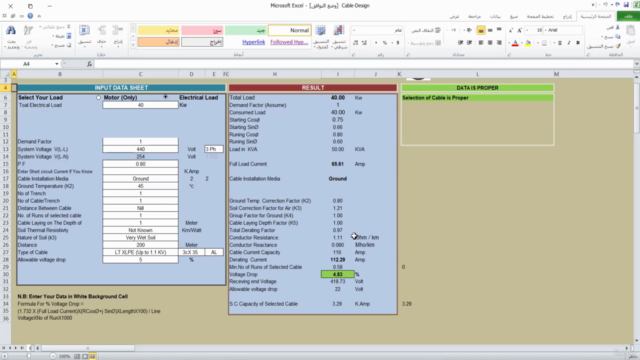Toggle the Wrap Text button

(426, 30)
